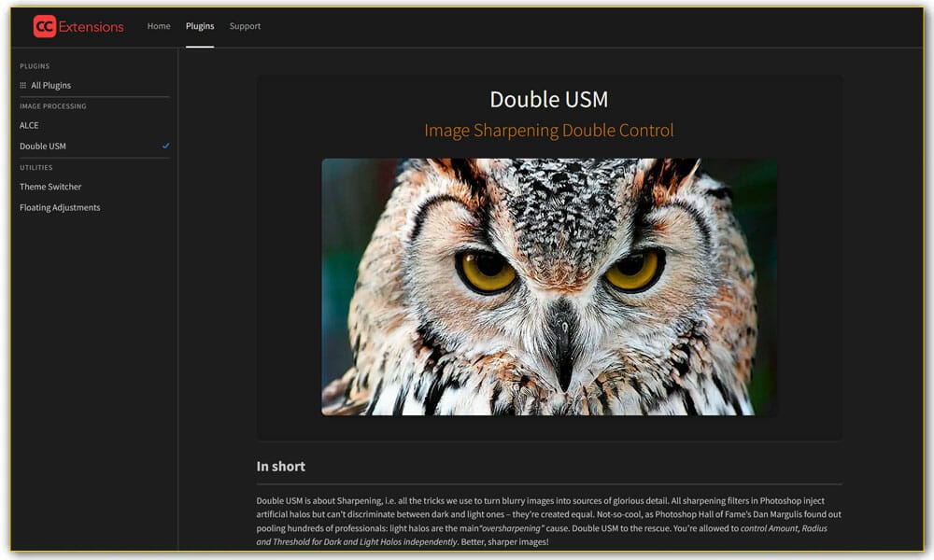
Task: Select the Plugins tab
Action: [199, 26]
